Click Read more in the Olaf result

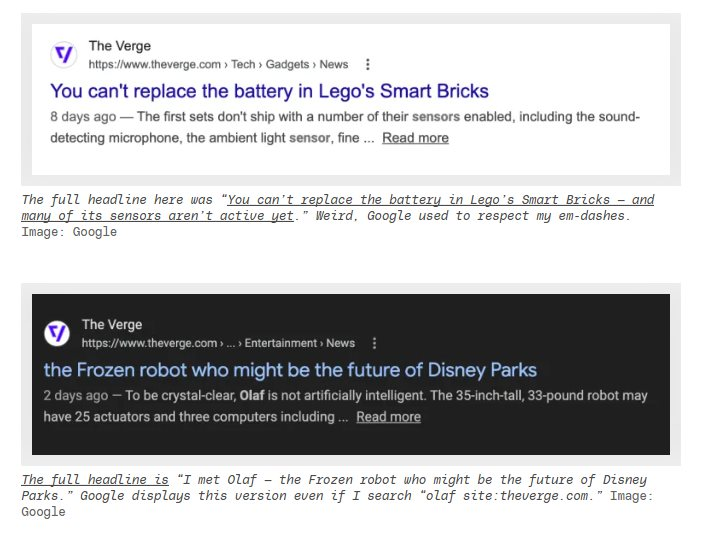388,417
